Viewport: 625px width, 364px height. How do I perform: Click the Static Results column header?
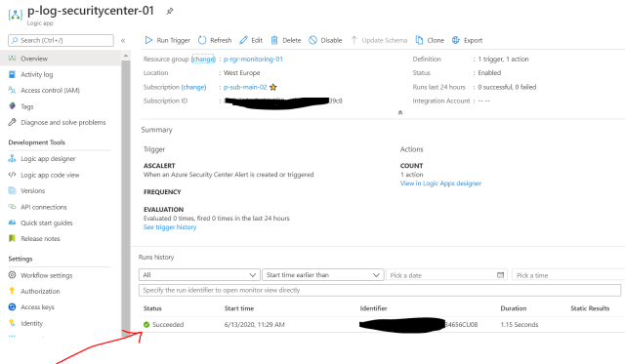click(590, 308)
